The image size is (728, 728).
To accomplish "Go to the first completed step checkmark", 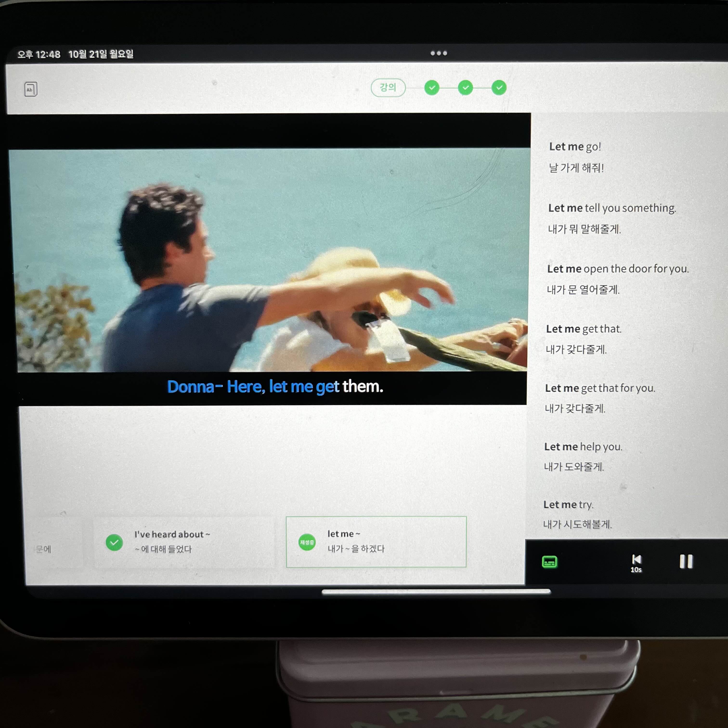I will coord(431,88).
